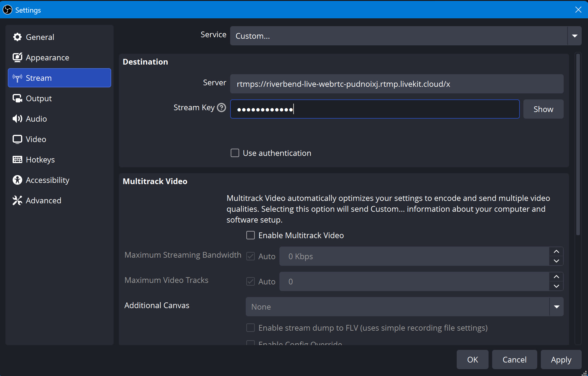This screenshot has height=376, width=588.
Task: Focus the Stream Key password field
Action: 375,109
